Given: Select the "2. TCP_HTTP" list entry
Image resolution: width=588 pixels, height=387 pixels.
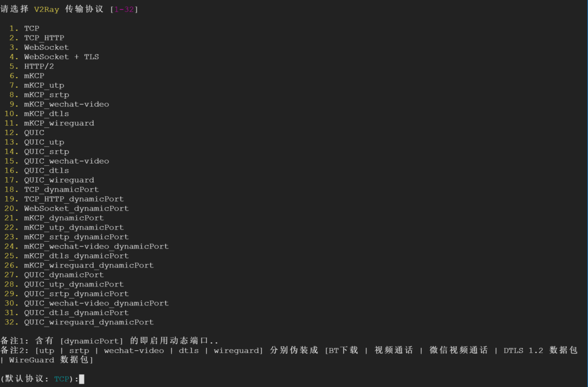Looking at the screenshot, I should [x=37, y=38].
